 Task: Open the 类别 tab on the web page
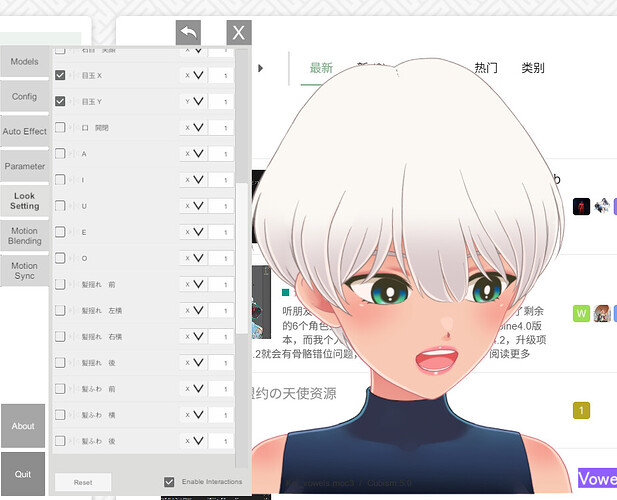tap(533, 68)
